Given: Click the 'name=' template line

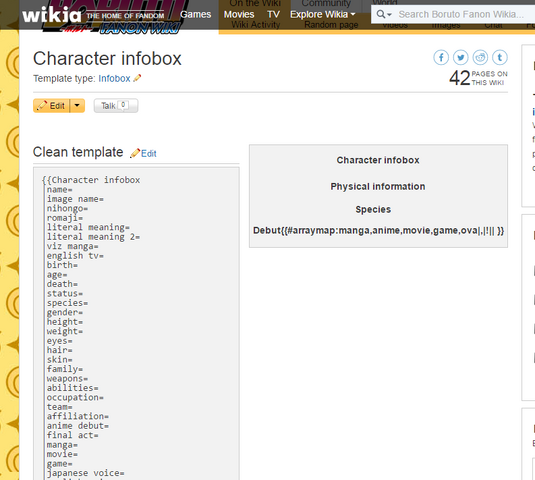Looking at the screenshot, I should 60,190.
